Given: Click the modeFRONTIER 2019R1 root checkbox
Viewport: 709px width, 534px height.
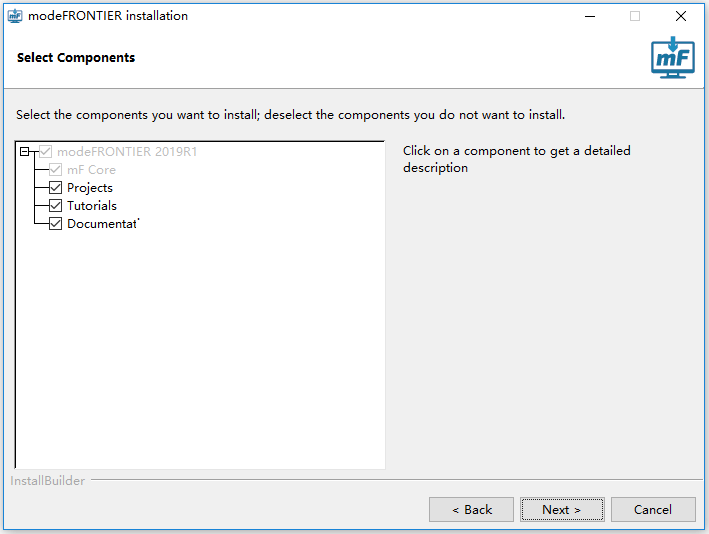Looking at the screenshot, I should pyautogui.click(x=45, y=151).
